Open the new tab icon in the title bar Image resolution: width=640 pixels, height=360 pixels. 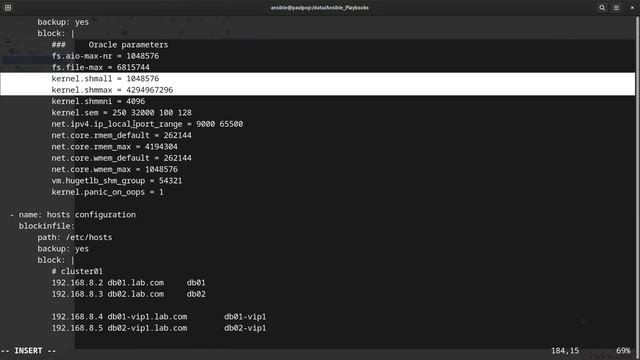[x=8, y=8]
